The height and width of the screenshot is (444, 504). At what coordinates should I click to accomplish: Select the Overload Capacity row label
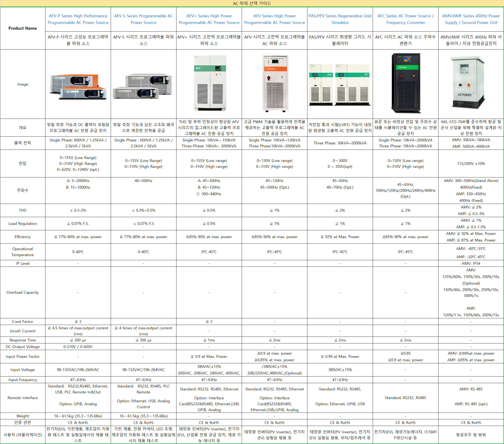pyautogui.click(x=23, y=293)
